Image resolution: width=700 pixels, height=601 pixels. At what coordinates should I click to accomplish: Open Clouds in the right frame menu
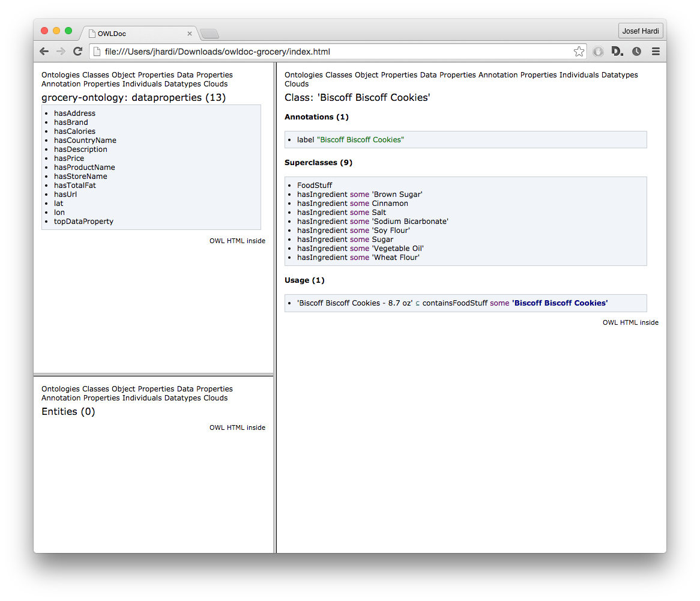point(297,84)
